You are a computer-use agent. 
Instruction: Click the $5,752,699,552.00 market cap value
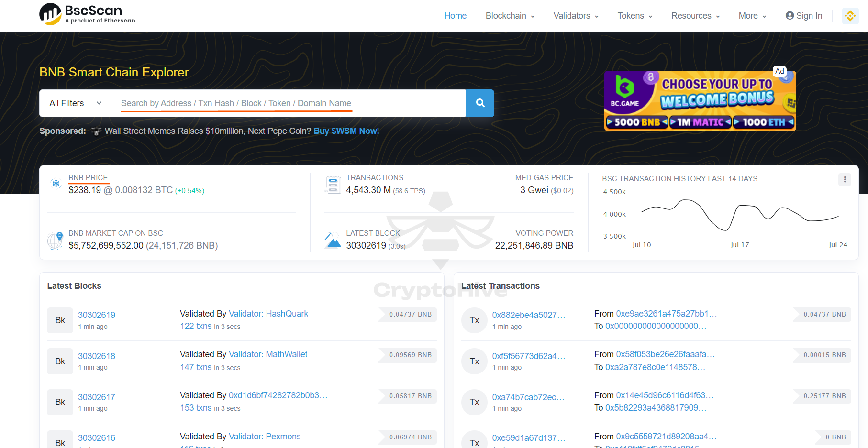click(x=106, y=245)
